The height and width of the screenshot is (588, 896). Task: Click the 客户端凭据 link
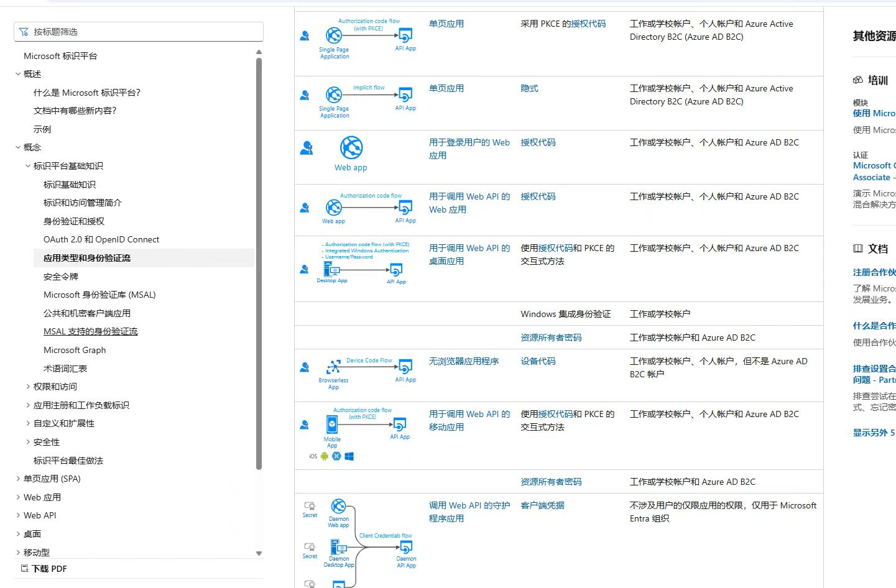[542, 505]
